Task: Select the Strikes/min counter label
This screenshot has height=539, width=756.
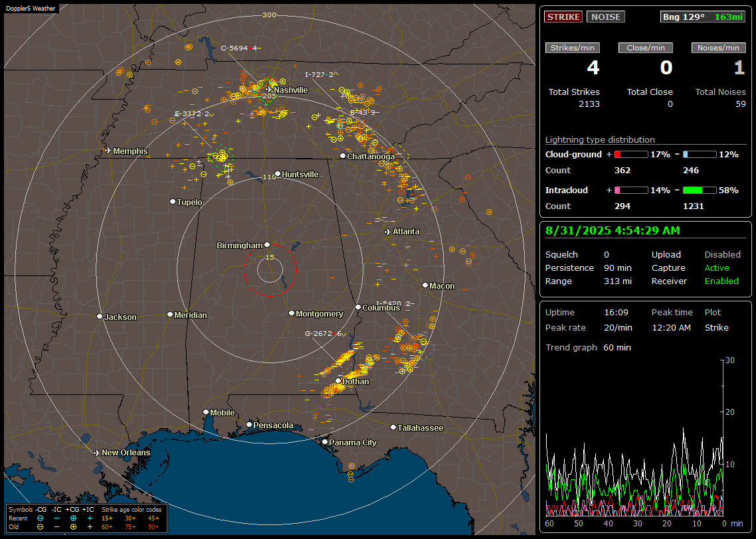Action: click(572, 48)
